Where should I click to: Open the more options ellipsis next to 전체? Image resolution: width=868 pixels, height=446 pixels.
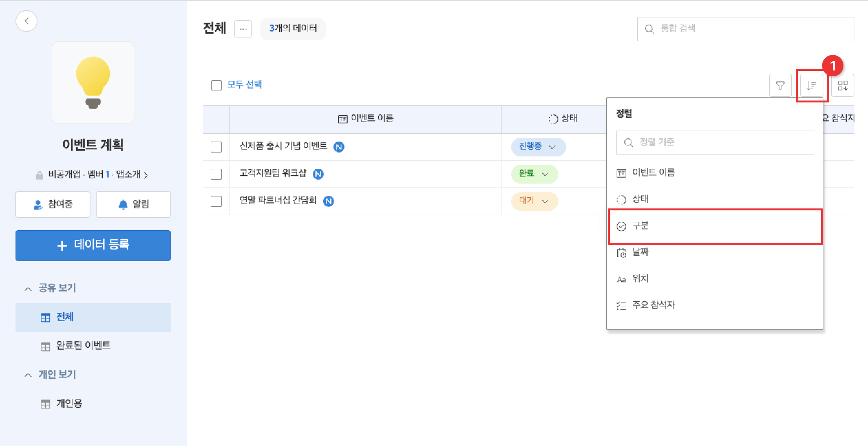(243, 29)
